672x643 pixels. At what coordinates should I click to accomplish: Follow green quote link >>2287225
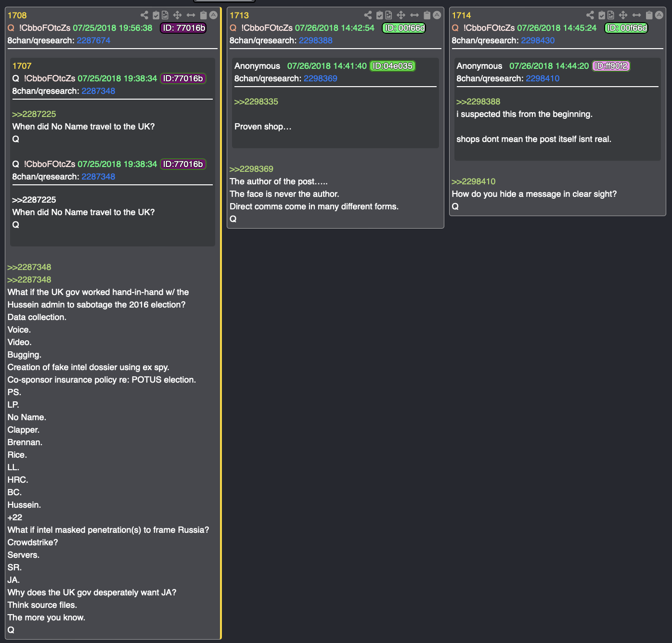point(34,114)
